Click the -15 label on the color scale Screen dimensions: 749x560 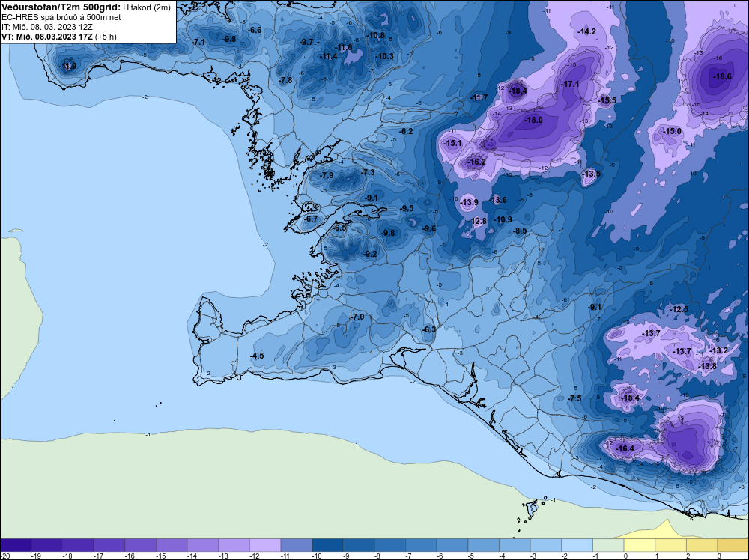pos(160,556)
